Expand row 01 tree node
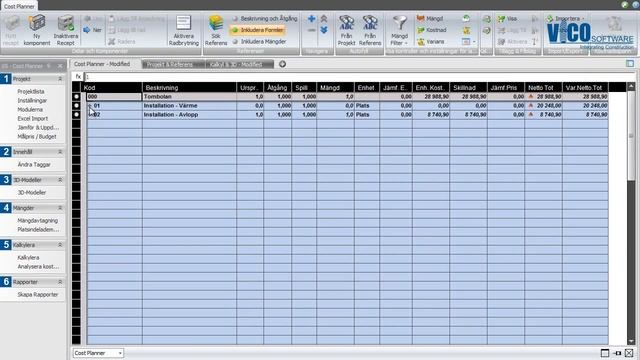 [x=90, y=106]
